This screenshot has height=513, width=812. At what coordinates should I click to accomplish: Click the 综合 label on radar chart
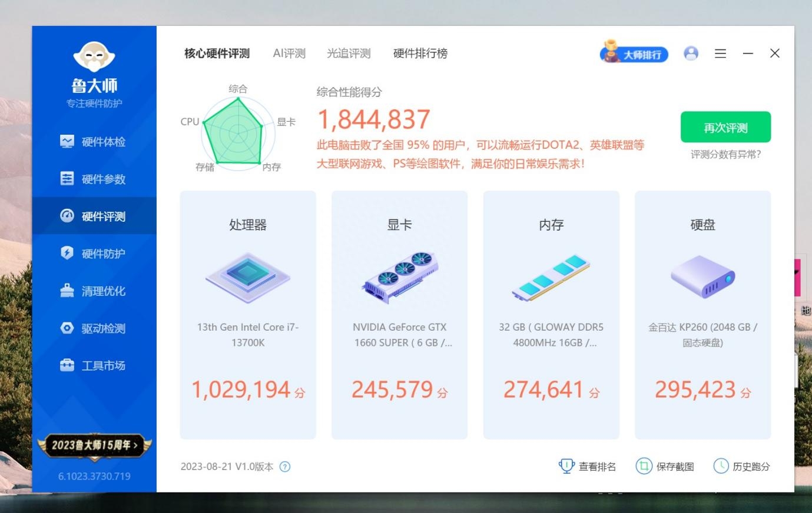(x=238, y=89)
